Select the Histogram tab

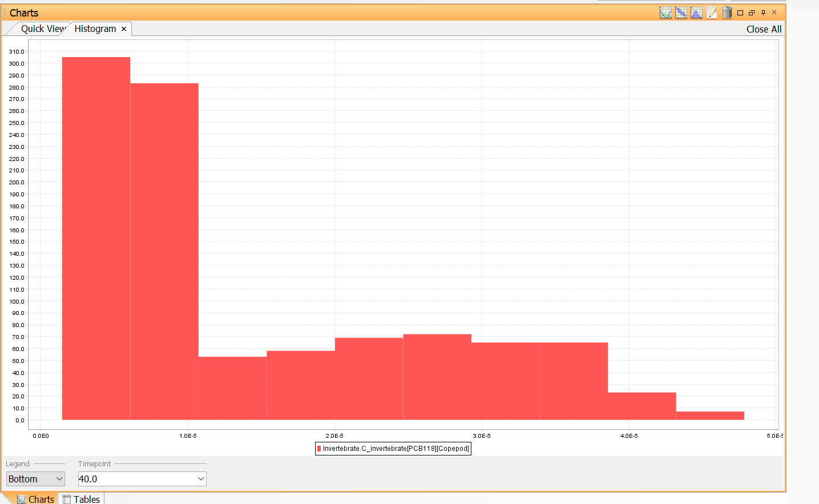click(x=95, y=29)
